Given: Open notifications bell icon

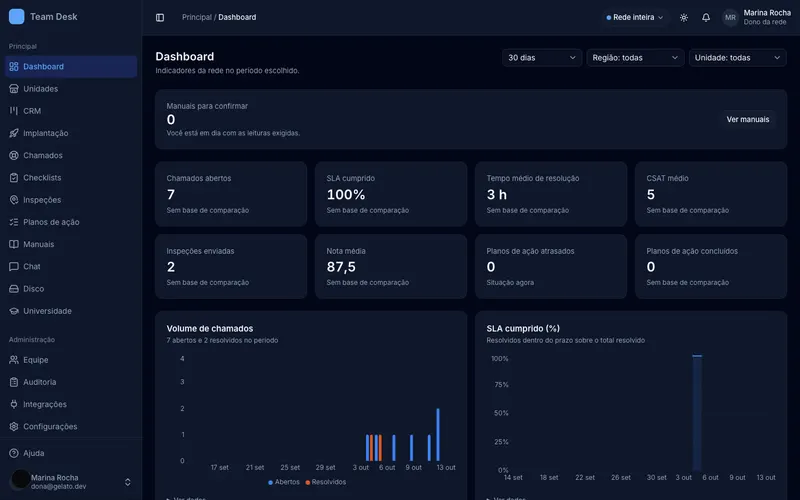Looking at the screenshot, I should [x=706, y=17].
